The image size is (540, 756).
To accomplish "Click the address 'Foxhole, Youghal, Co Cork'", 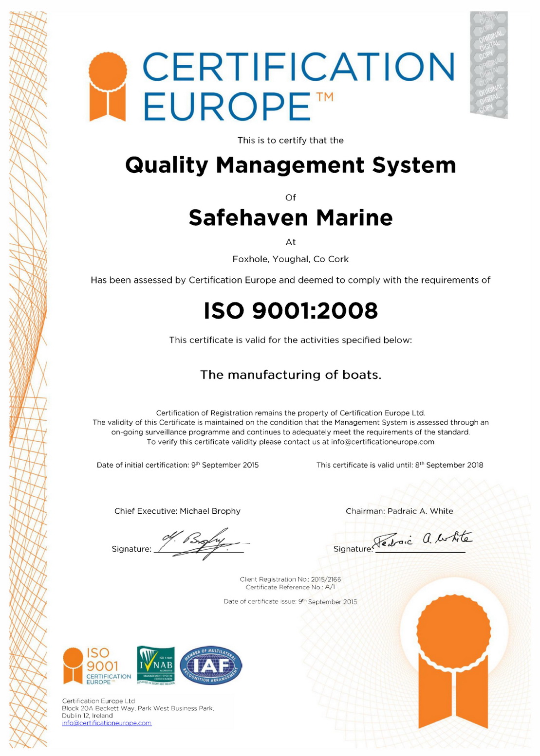I will (291, 259).
